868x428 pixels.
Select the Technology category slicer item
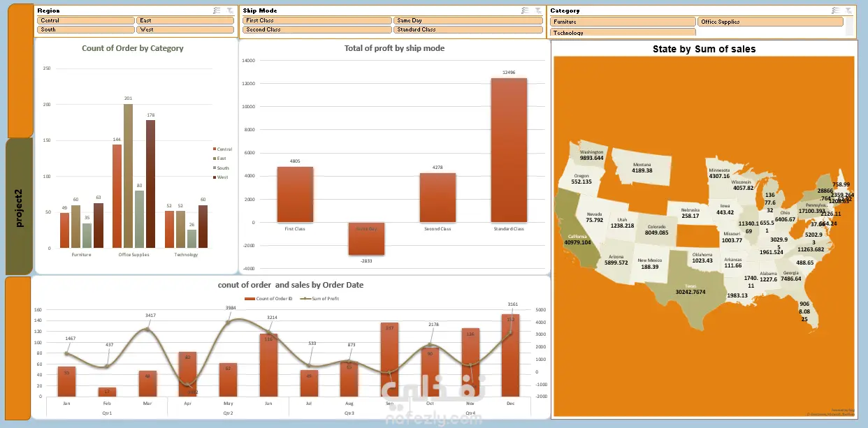tap(623, 32)
